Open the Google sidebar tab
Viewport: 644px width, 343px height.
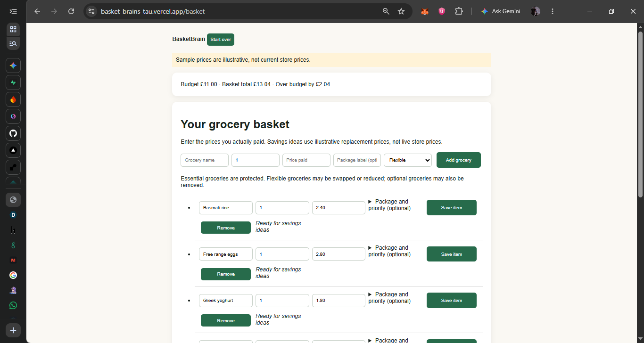[x=13, y=275]
